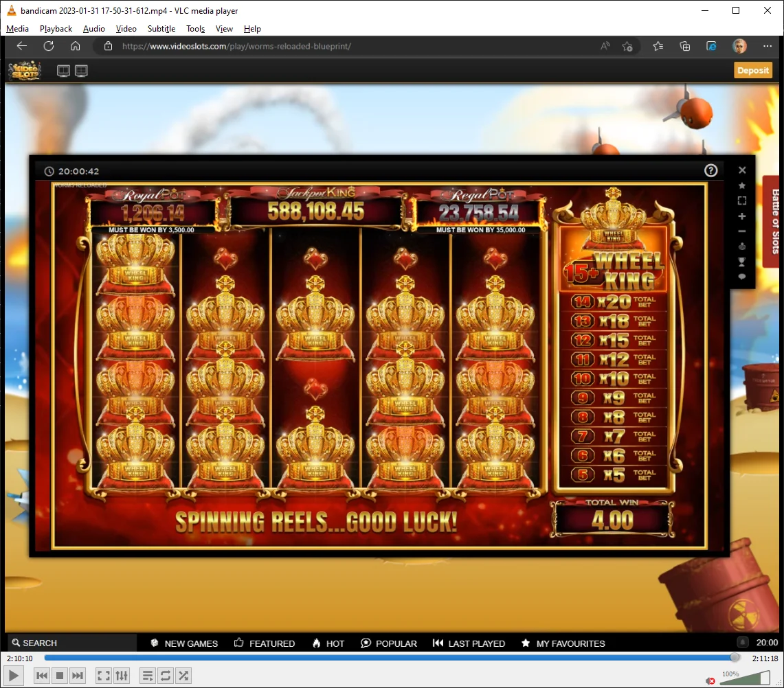This screenshot has height=688, width=784.
Task: Open the View menu
Action: 224,29
